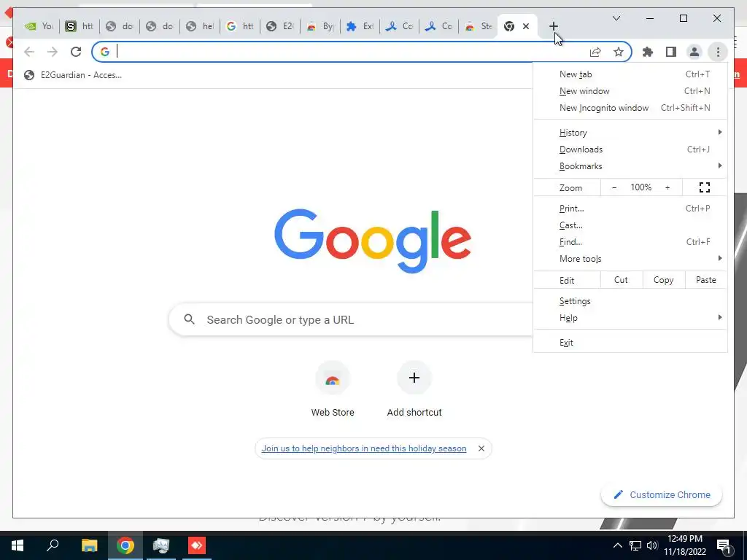
Task: Expand the More tools submenu
Action: [630, 259]
